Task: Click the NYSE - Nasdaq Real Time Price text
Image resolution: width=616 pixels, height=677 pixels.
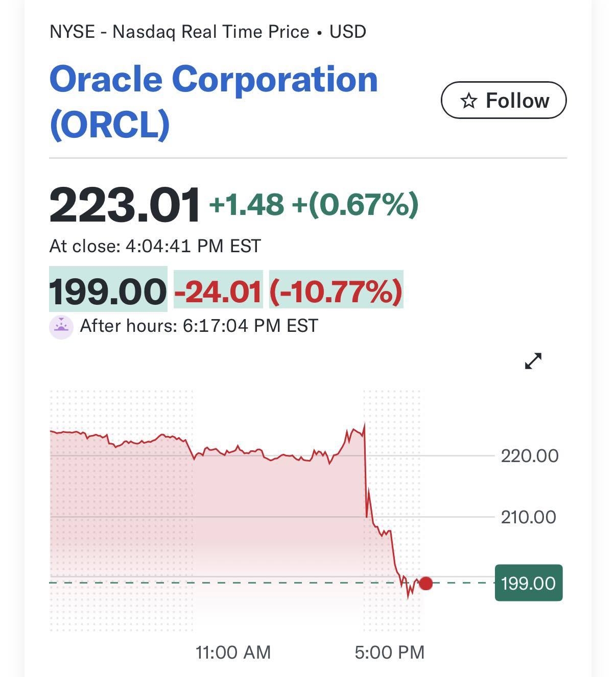Action: pyautogui.click(x=179, y=32)
